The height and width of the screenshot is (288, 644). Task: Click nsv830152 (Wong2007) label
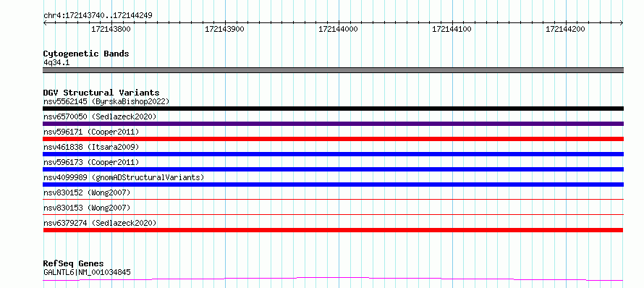87,192
